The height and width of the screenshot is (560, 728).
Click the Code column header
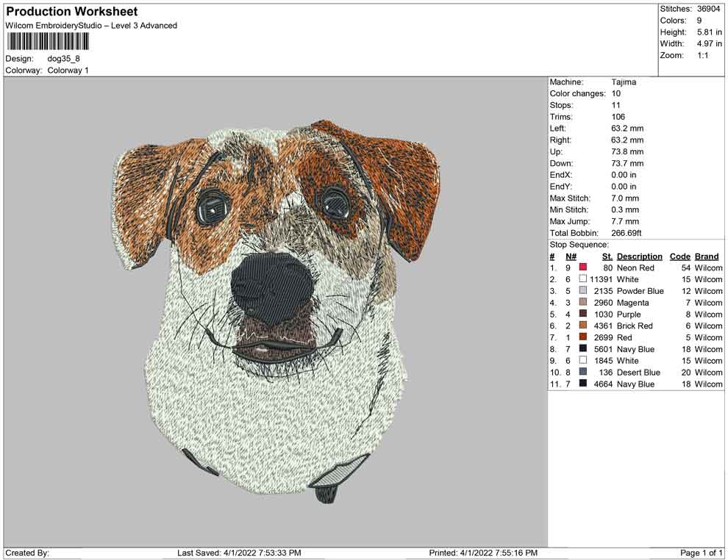[x=679, y=256]
